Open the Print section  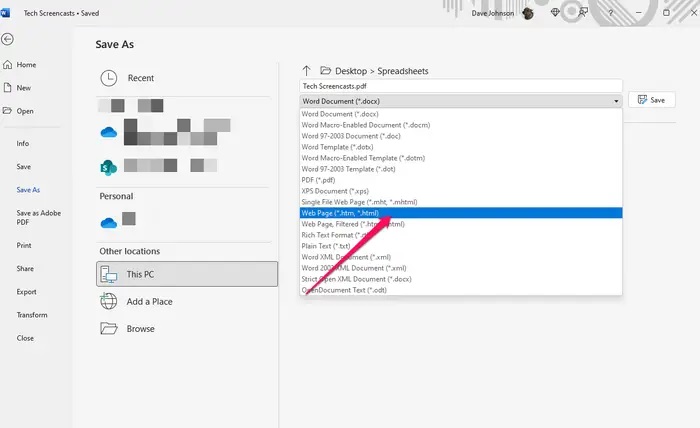pos(24,245)
